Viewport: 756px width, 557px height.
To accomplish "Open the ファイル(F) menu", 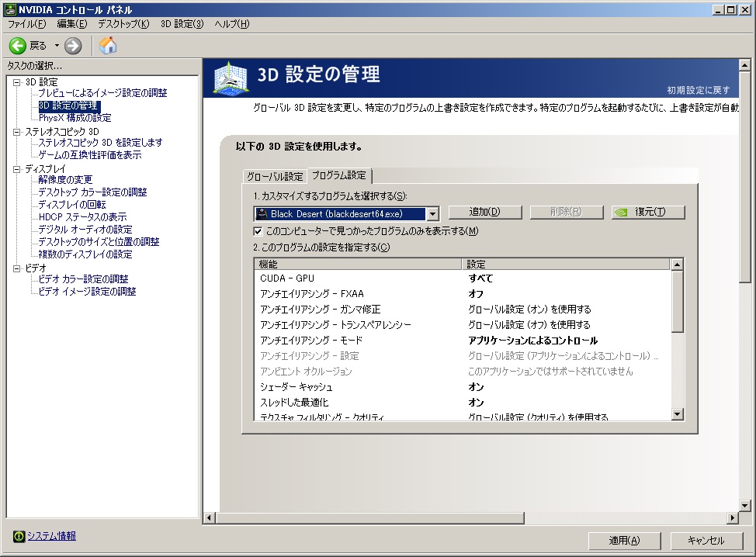I will (x=26, y=24).
